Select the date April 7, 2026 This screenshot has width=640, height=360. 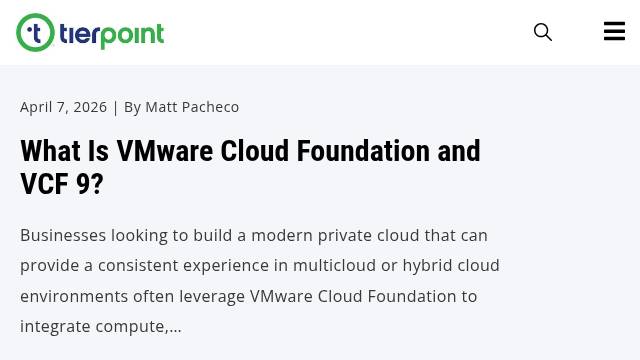pos(63,107)
